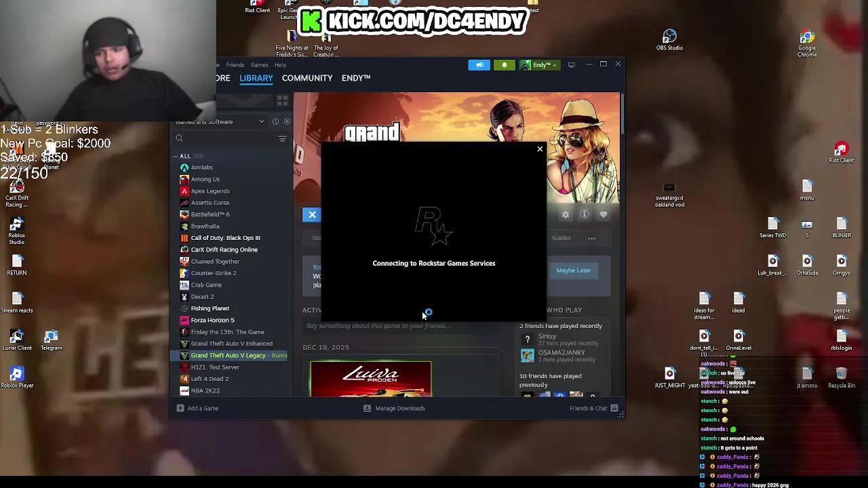This screenshot has width=868, height=488.
Task: Open the Games menu in Steam
Action: click(259, 65)
